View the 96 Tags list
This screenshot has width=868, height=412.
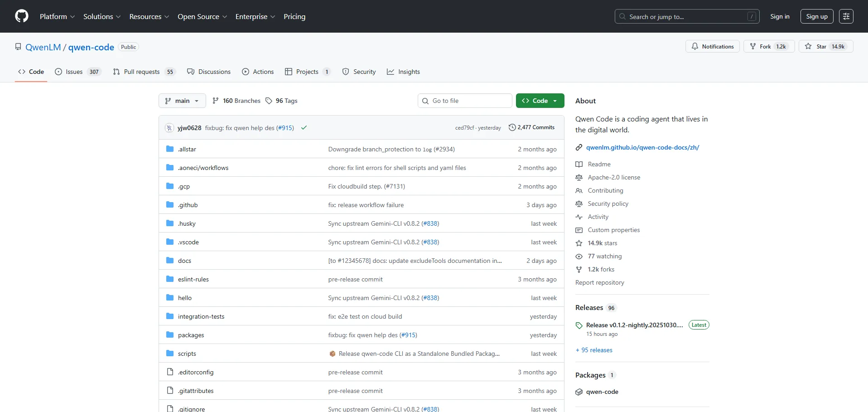click(x=281, y=101)
